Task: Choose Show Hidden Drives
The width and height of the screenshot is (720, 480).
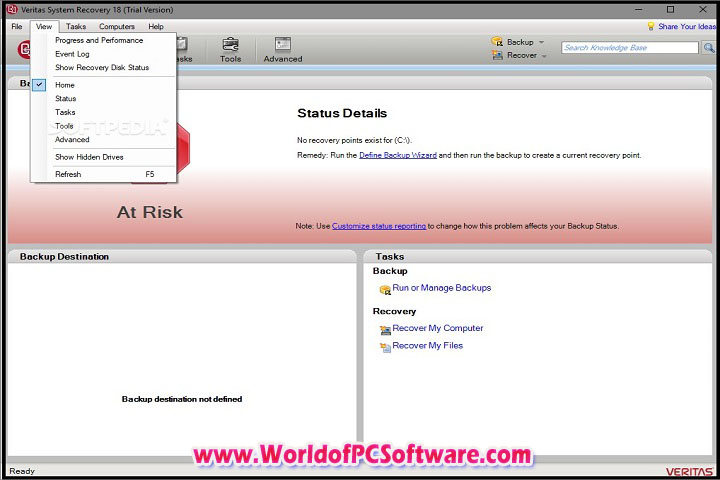Action: point(89,157)
